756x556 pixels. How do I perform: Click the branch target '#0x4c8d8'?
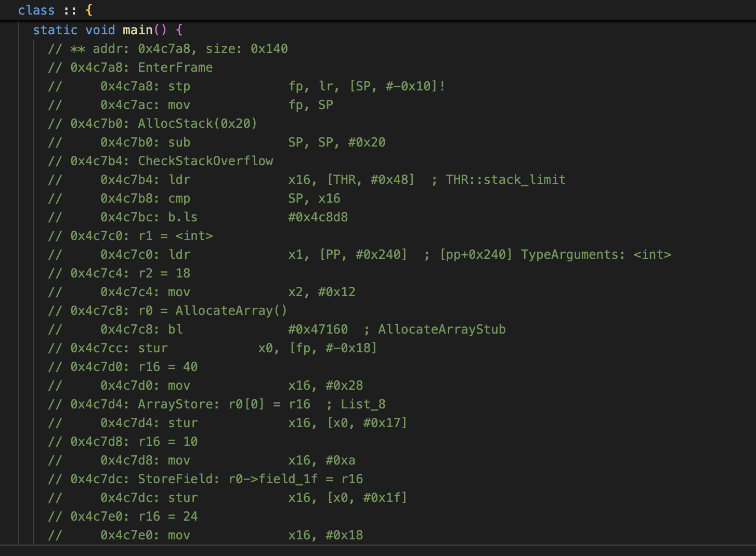[318, 217]
